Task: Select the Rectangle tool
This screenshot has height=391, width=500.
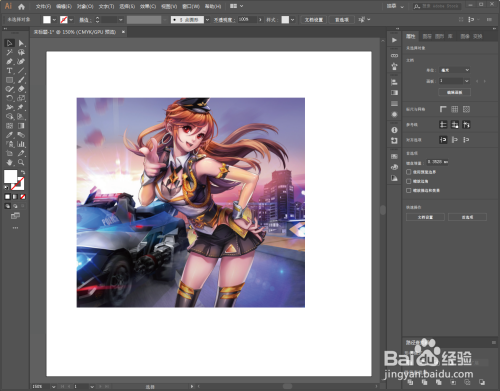Action: pyautogui.click(x=9, y=80)
